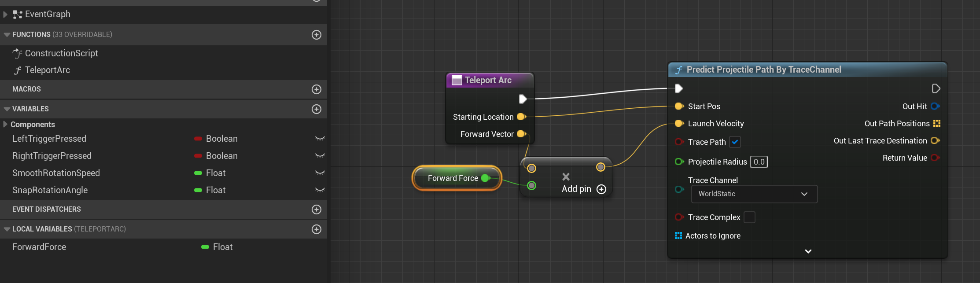Image resolution: width=980 pixels, height=283 pixels.
Task: Click the Out Path Positions array pin
Action: point(936,124)
